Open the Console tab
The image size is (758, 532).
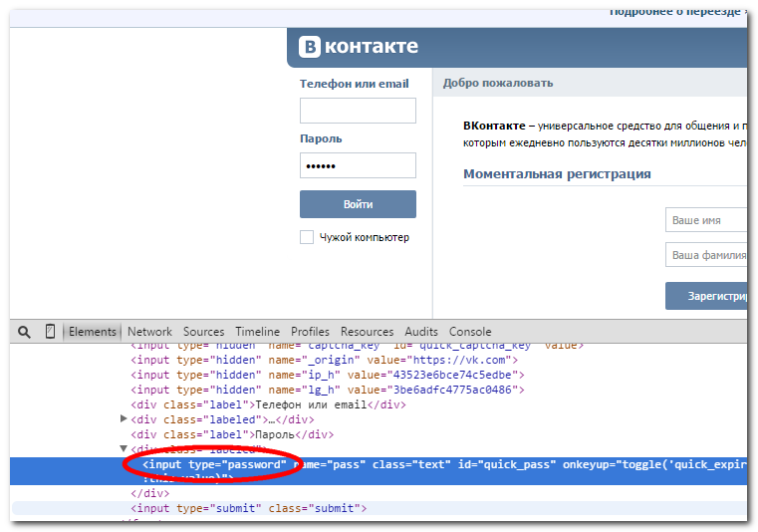470,332
